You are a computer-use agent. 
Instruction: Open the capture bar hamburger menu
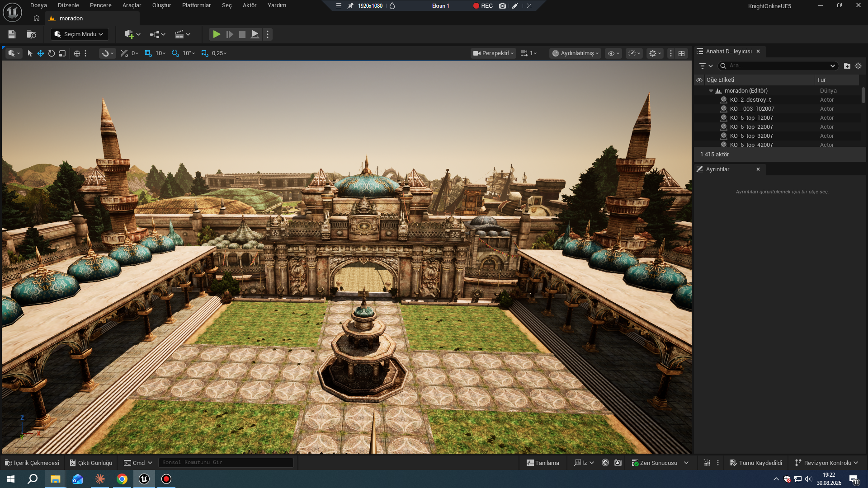click(x=339, y=6)
